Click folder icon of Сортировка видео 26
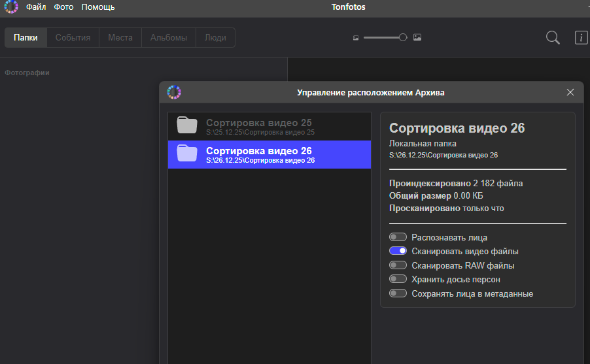590x364 pixels. point(187,154)
